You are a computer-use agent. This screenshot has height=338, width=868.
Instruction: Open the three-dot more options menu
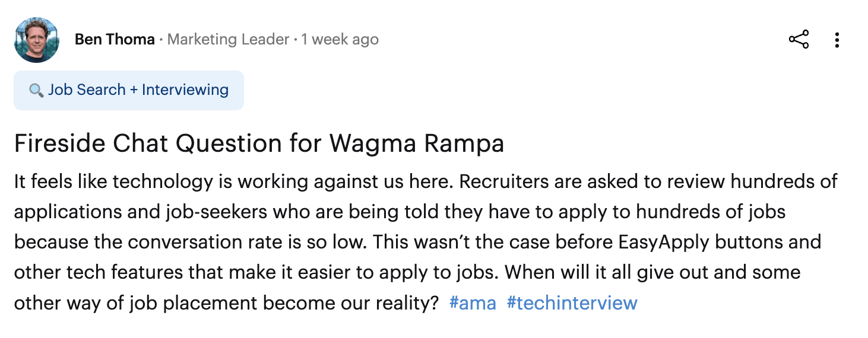point(837,40)
